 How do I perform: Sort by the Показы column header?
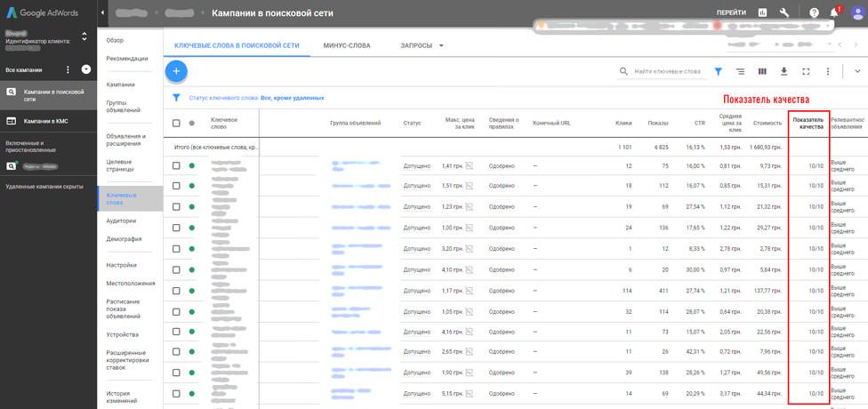pos(657,123)
